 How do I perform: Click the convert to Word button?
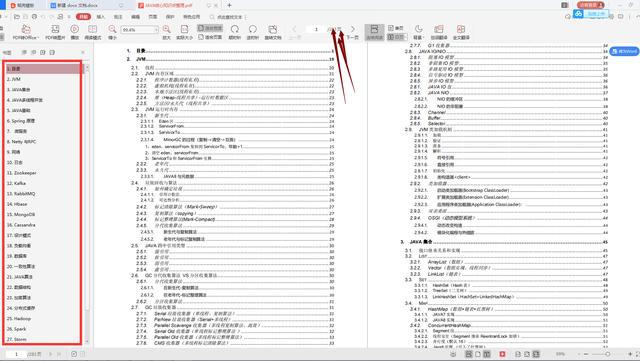click(624, 51)
